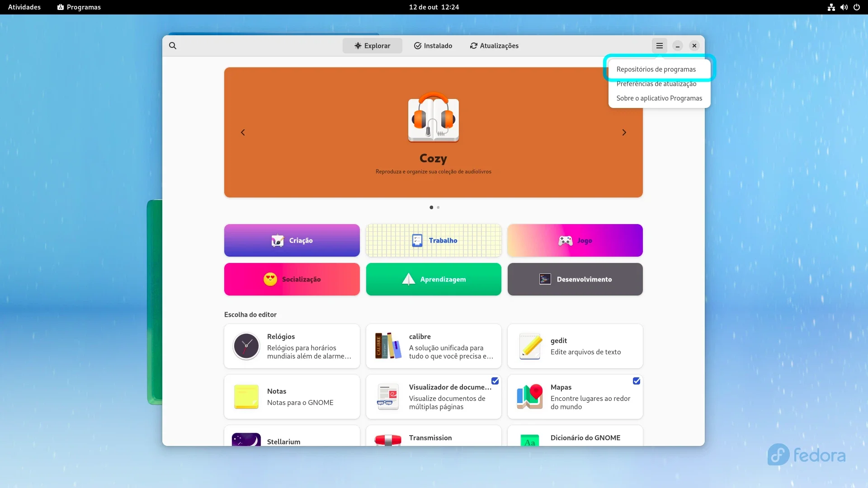Screen dimensions: 868x488
Task: Open the network status icon in top bar
Action: click(831, 7)
